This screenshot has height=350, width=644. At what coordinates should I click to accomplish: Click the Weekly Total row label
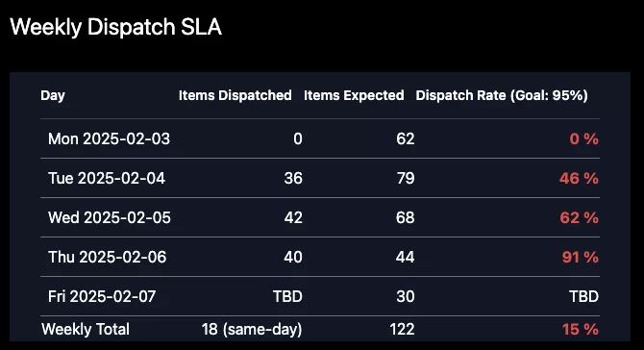pos(86,329)
